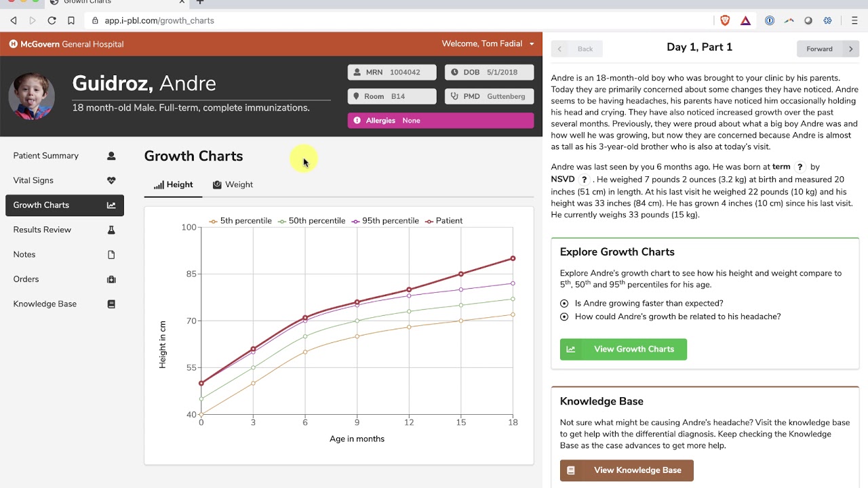Viewport: 868px width, 488px height.
Task: Click the View Knowledge Base button
Action: pos(627,470)
